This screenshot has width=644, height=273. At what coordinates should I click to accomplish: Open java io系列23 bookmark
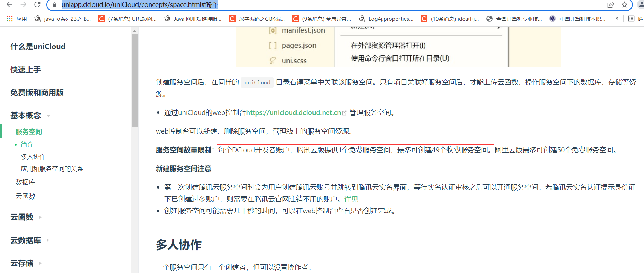click(62, 19)
